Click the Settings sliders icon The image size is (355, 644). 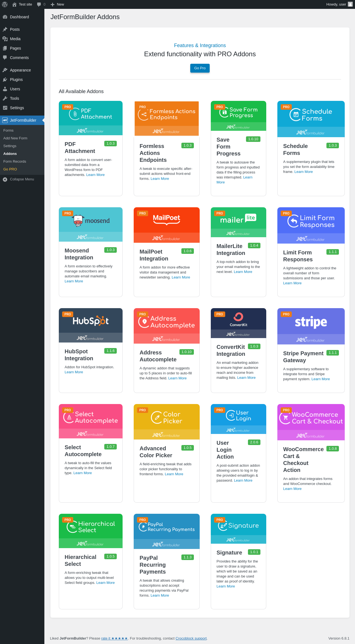5,108
